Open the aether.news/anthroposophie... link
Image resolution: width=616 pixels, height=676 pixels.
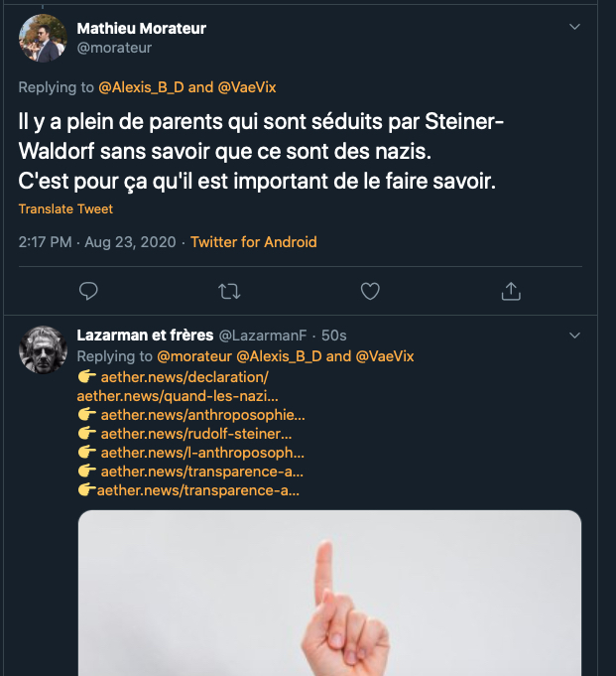(x=202, y=415)
